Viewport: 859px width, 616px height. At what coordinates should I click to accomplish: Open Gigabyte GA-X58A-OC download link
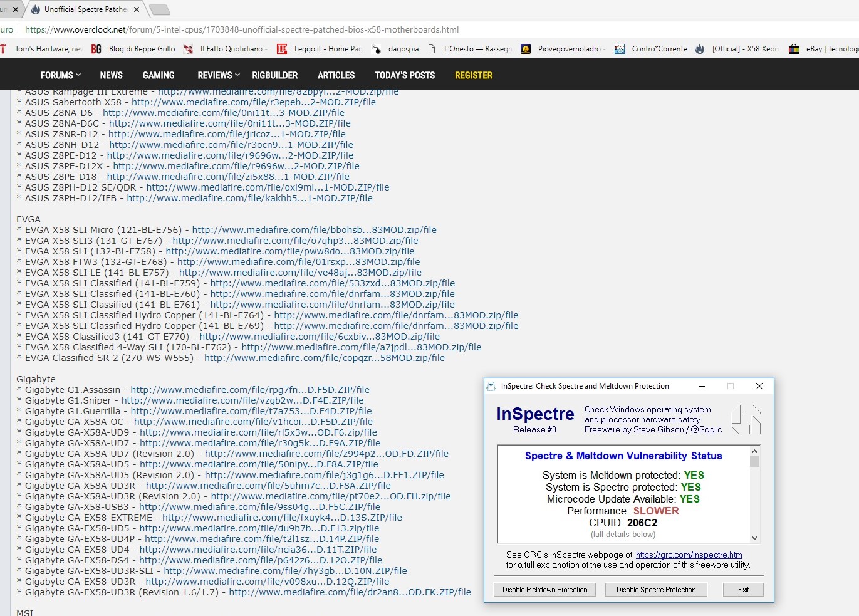tap(253, 422)
